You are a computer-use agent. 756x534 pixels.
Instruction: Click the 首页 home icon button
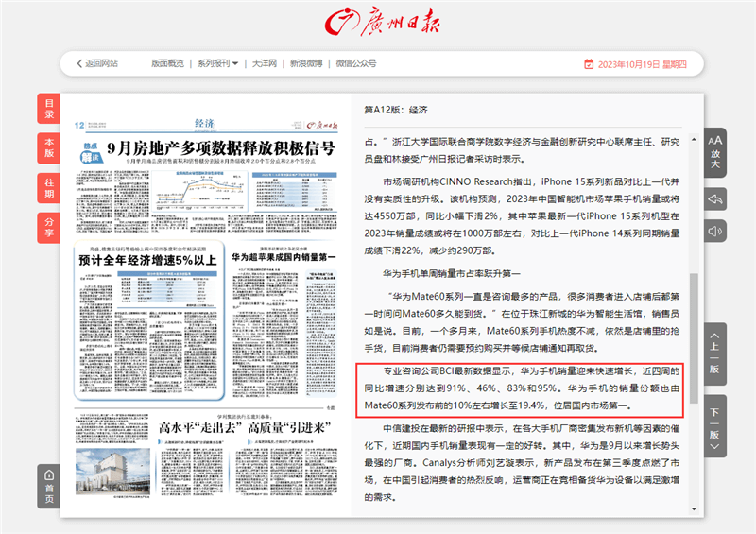coord(49,487)
